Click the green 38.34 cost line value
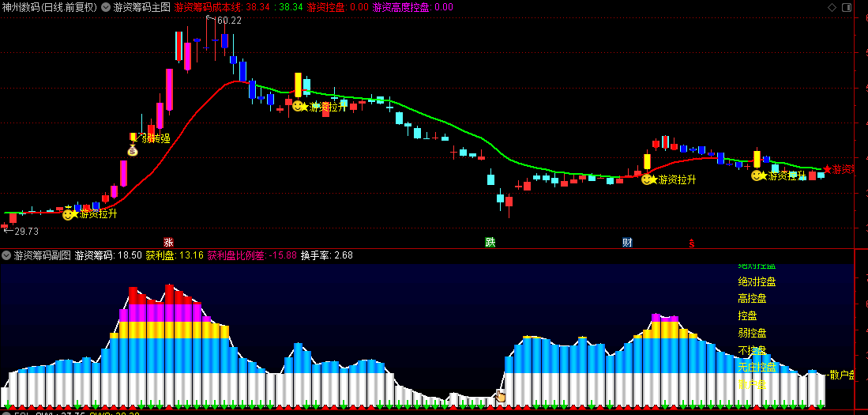The image size is (868, 415). (291, 7)
